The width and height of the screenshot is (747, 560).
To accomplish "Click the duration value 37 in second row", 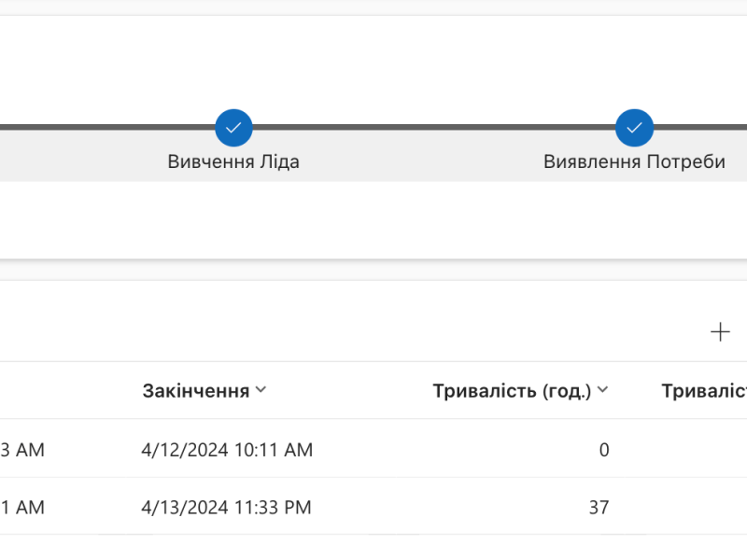I will point(599,507).
